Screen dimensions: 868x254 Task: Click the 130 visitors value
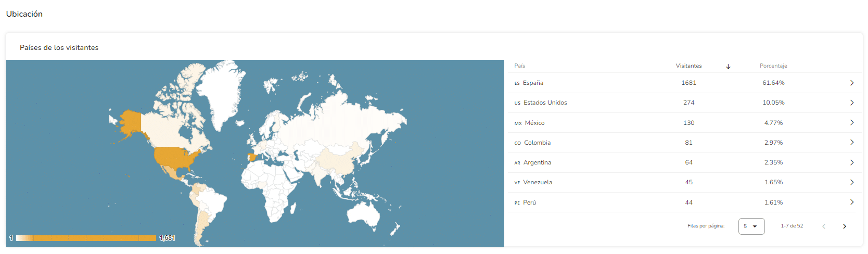point(688,123)
